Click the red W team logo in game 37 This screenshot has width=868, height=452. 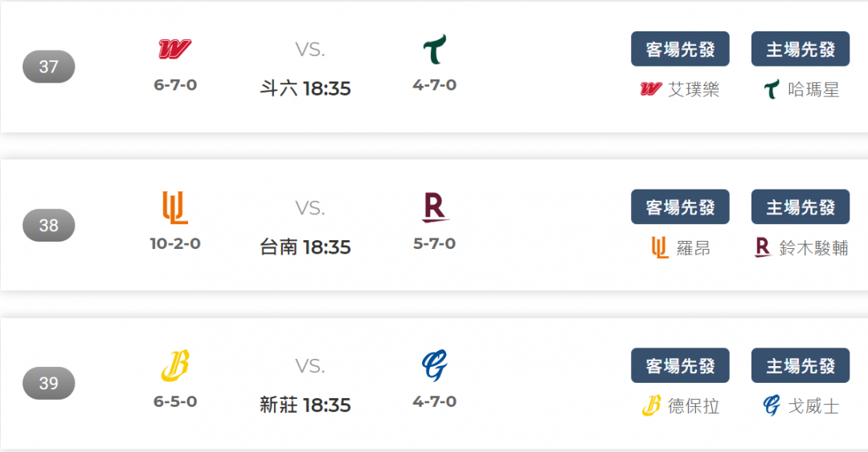pos(175,49)
